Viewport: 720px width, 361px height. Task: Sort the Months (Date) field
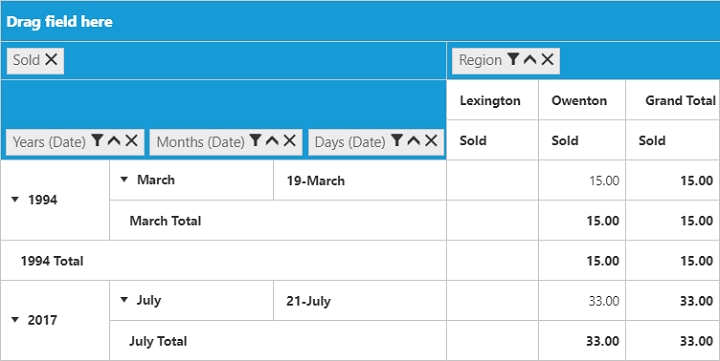272,141
